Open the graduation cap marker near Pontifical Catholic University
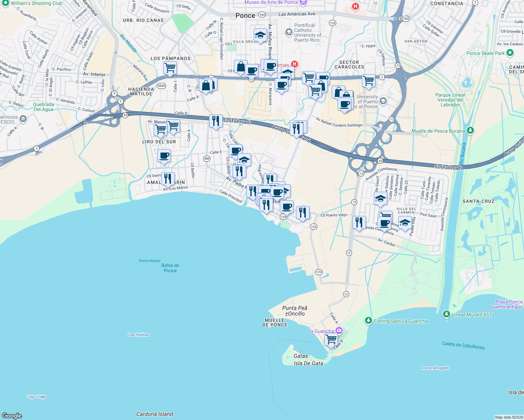The width and height of the screenshot is (524, 420). pyautogui.click(x=260, y=35)
